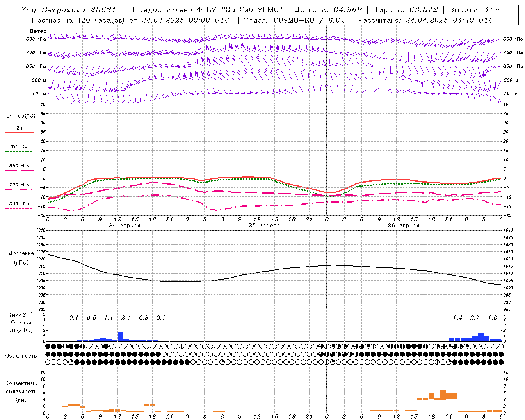This screenshot has width=525, height=420.
Task: Click the tallest blue precipitation bar
Action: (x=121, y=337)
